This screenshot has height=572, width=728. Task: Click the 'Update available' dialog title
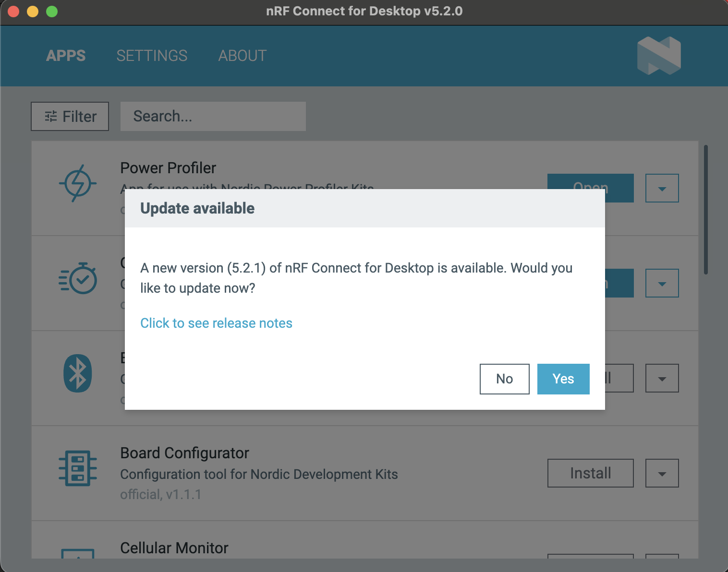[x=197, y=208]
